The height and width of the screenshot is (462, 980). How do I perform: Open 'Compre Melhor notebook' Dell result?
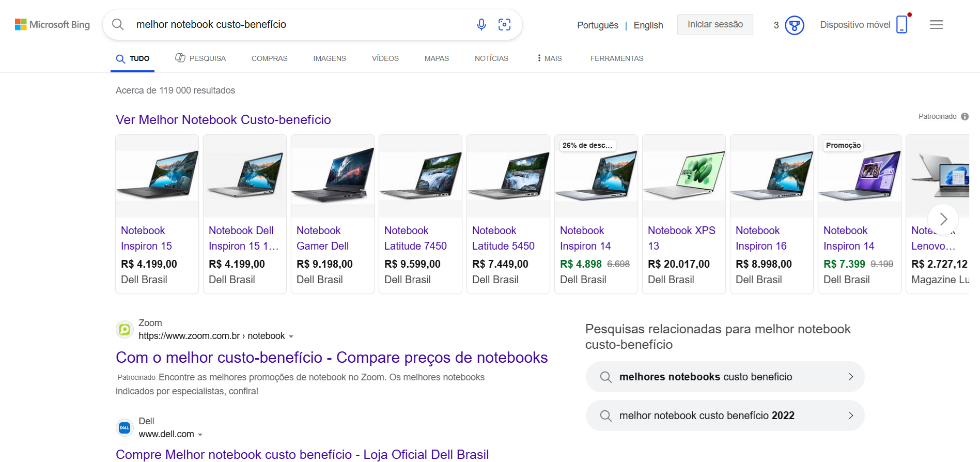point(302,454)
